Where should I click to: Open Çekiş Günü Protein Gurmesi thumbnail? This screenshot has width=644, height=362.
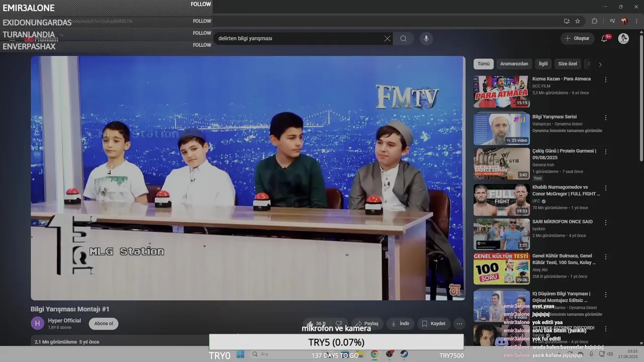coord(501,163)
